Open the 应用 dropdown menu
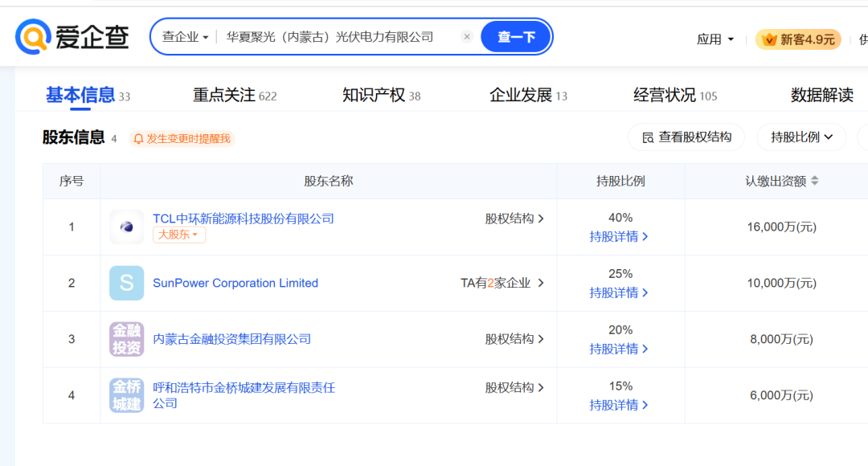Image resolution: width=868 pixels, height=466 pixels. click(714, 39)
